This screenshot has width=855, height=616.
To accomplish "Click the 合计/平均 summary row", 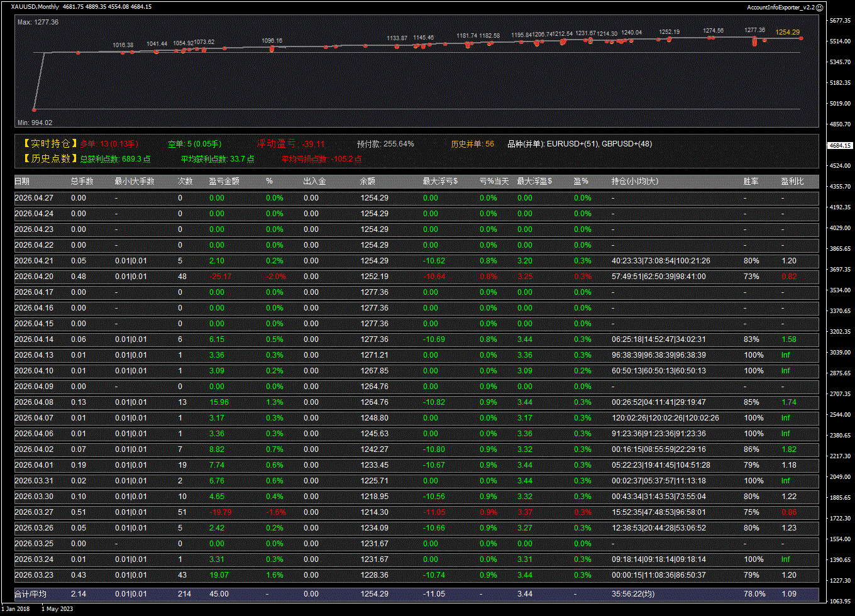I will [x=31, y=594].
